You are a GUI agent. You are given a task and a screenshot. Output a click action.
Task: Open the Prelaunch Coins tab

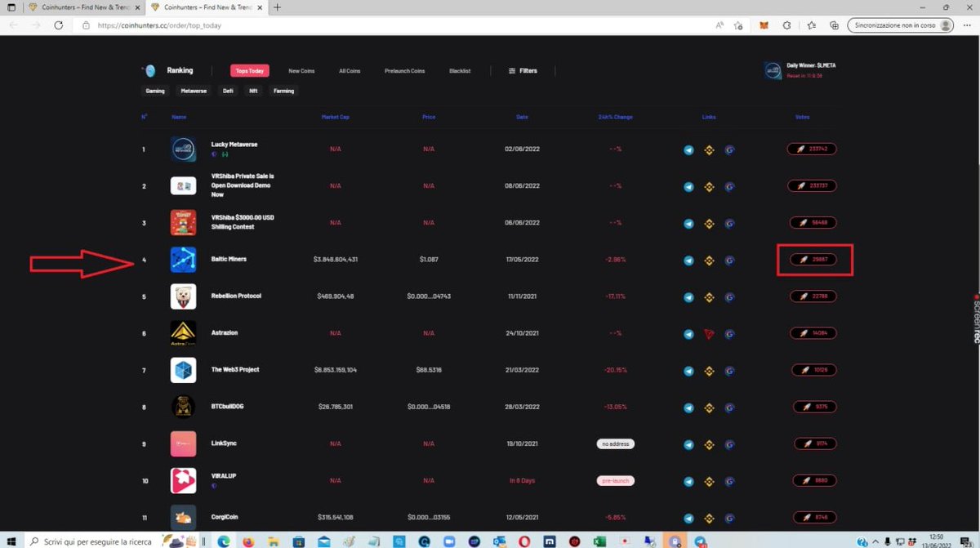coord(405,71)
